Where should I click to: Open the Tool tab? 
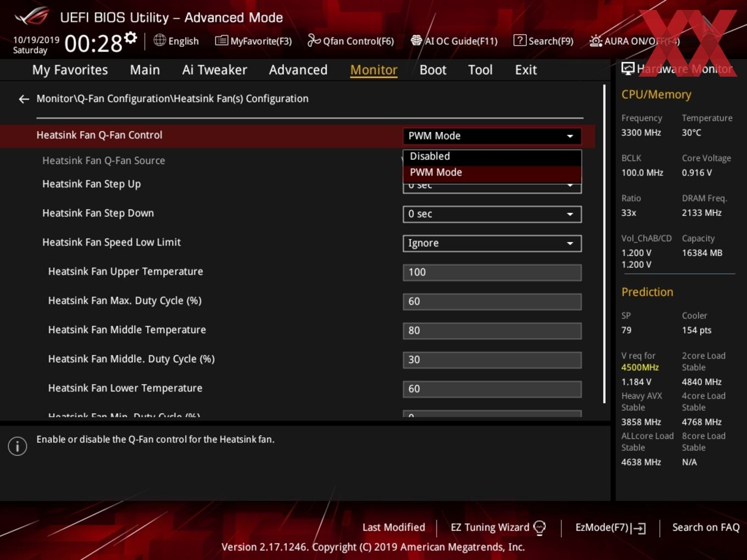pos(481,70)
